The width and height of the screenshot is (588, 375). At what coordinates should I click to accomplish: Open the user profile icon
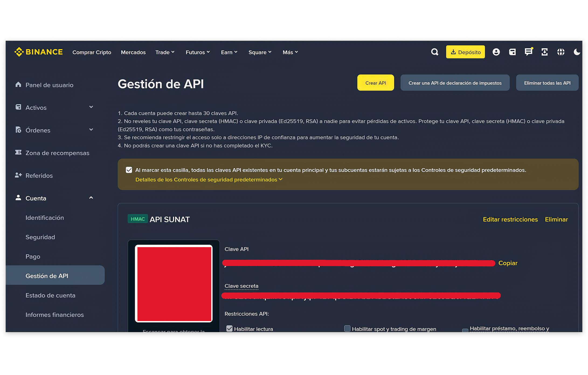(x=496, y=52)
